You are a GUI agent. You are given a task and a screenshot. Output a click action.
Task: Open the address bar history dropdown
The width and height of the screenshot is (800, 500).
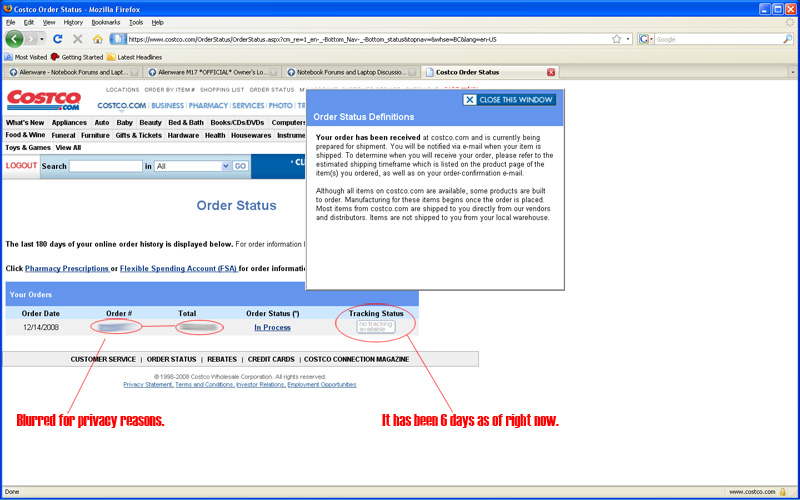click(x=628, y=39)
